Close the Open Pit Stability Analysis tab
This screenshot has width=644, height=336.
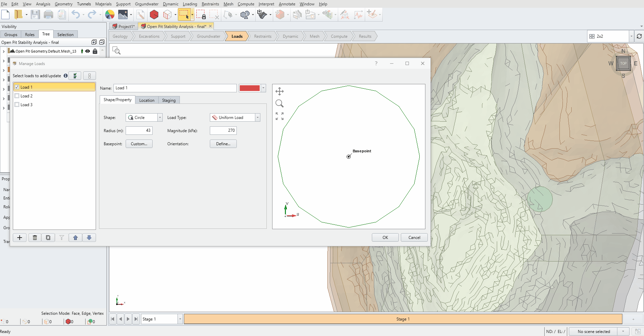211,26
